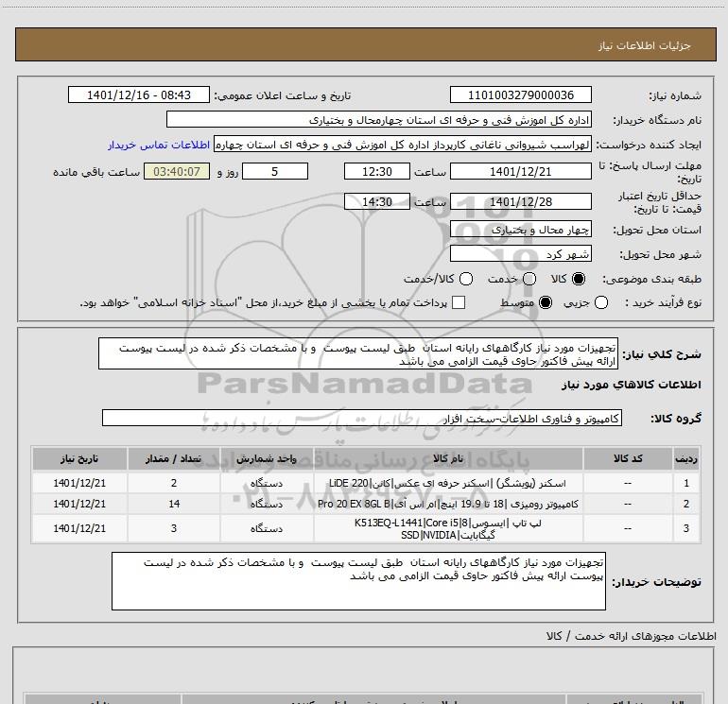This screenshot has height=704, width=728.
Task: Click the تاریخ نیاز column header
Action: click(x=79, y=458)
